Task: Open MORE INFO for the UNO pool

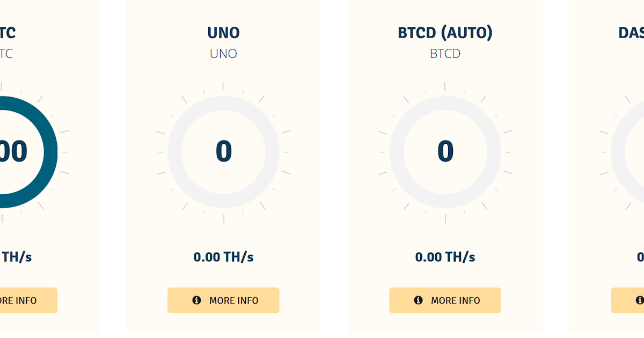Action: [x=223, y=300]
